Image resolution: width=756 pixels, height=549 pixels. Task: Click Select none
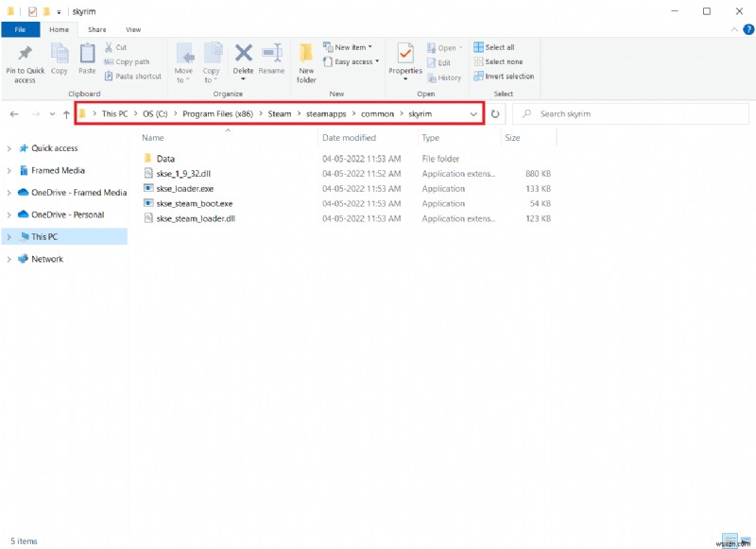pos(499,61)
